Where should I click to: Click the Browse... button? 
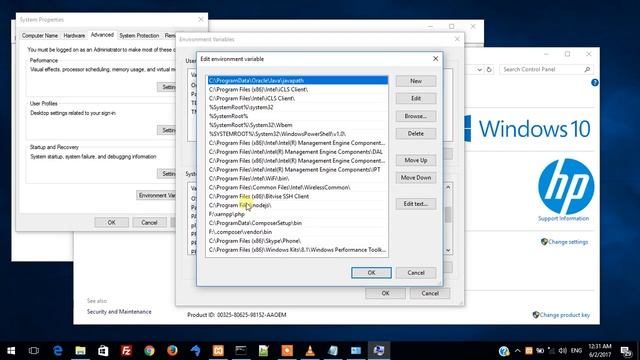point(416,116)
